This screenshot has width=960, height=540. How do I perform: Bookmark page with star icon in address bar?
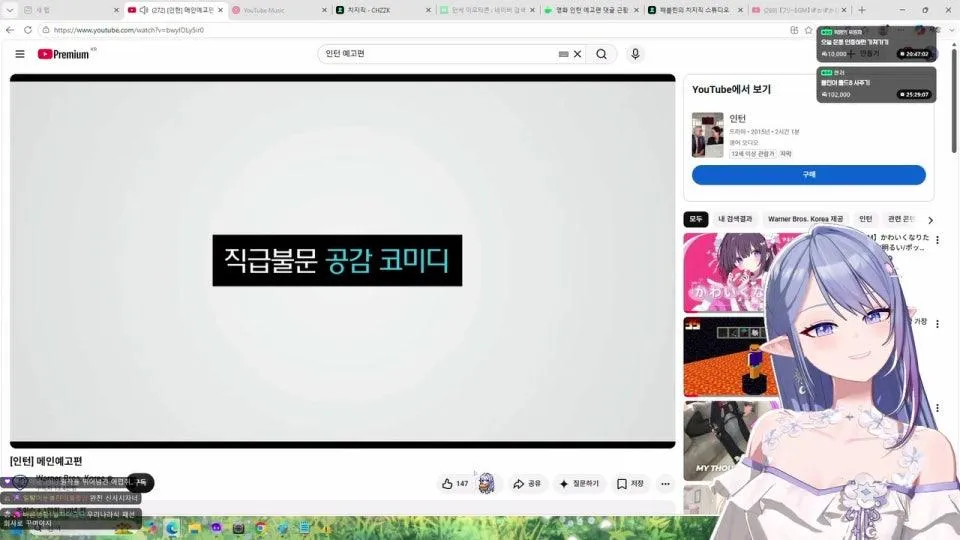(808, 29)
